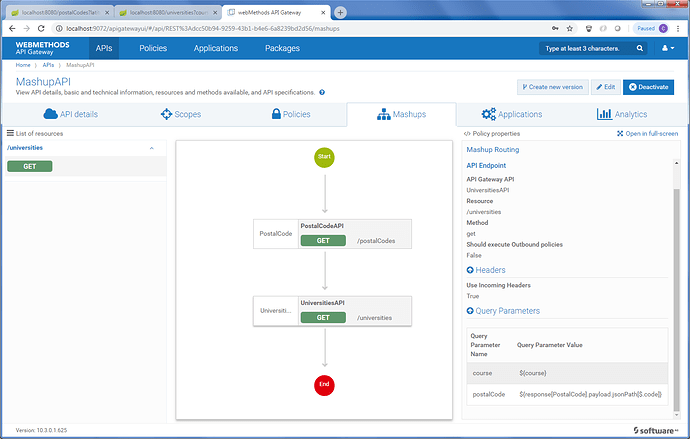Reload the page with the refresh icon
This screenshot has width=690, height=439.
point(41,29)
